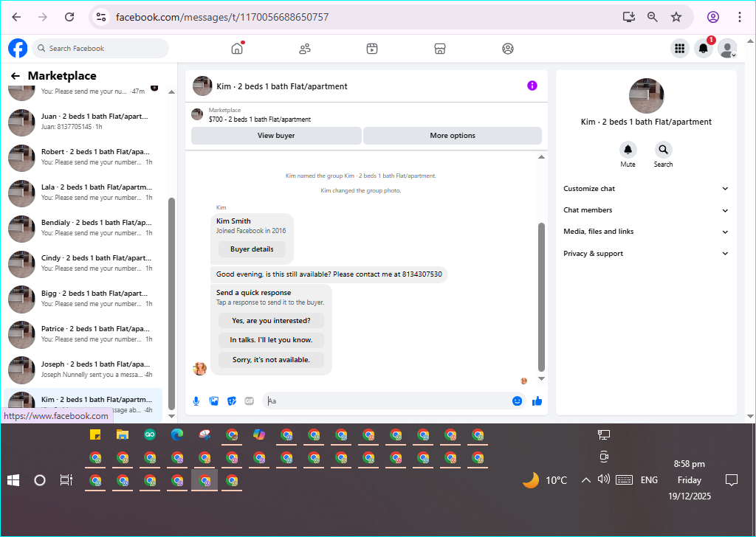Record a voice clip with microphone icon
The image size is (756, 537).
click(196, 401)
